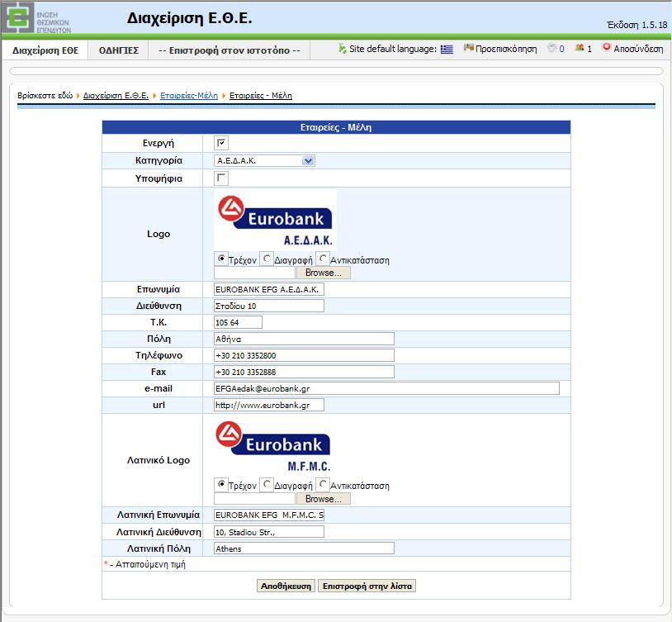The height and width of the screenshot is (622, 672).
Task: Click the Επιστροφή στην λίστα button
Action: (x=367, y=586)
